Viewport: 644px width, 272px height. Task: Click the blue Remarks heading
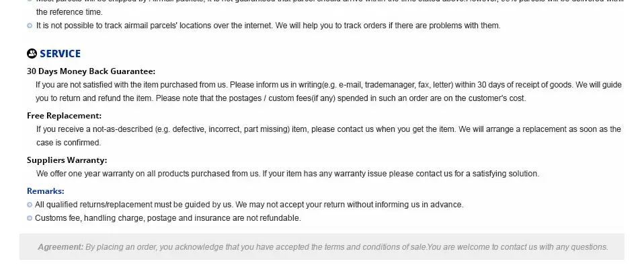pyautogui.click(x=46, y=191)
